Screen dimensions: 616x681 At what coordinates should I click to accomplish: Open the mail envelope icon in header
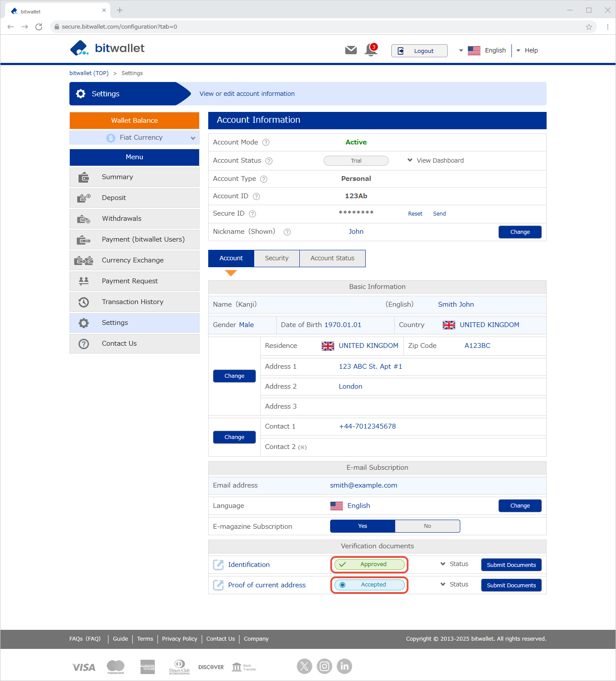coord(351,50)
